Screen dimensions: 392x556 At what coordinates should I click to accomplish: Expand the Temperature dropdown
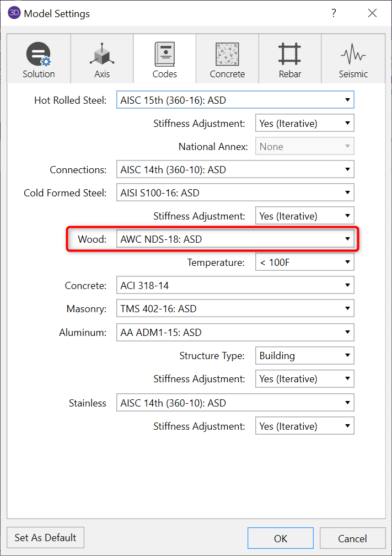pos(304,263)
